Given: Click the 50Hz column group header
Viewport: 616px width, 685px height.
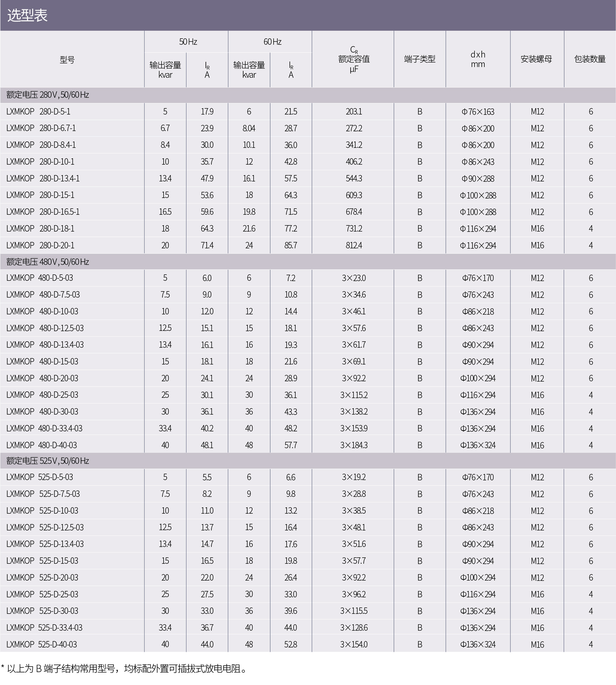Looking at the screenshot, I should (x=188, y=42).
